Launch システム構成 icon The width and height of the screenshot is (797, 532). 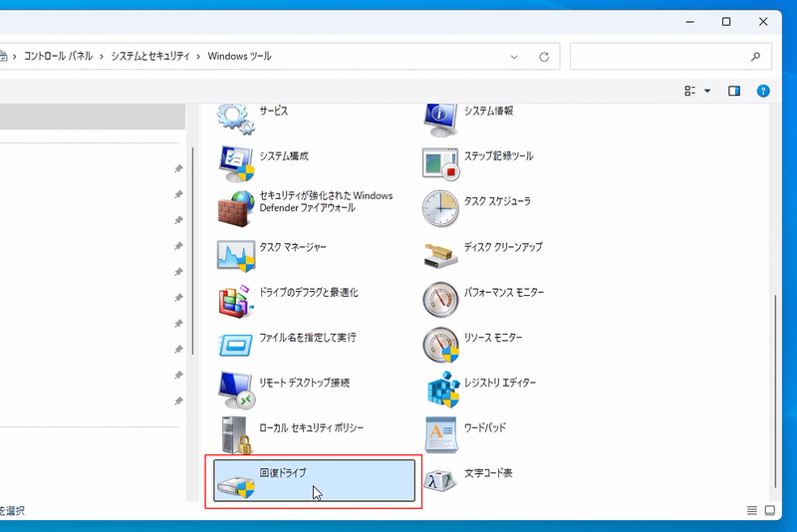click(x=236, y=163)
